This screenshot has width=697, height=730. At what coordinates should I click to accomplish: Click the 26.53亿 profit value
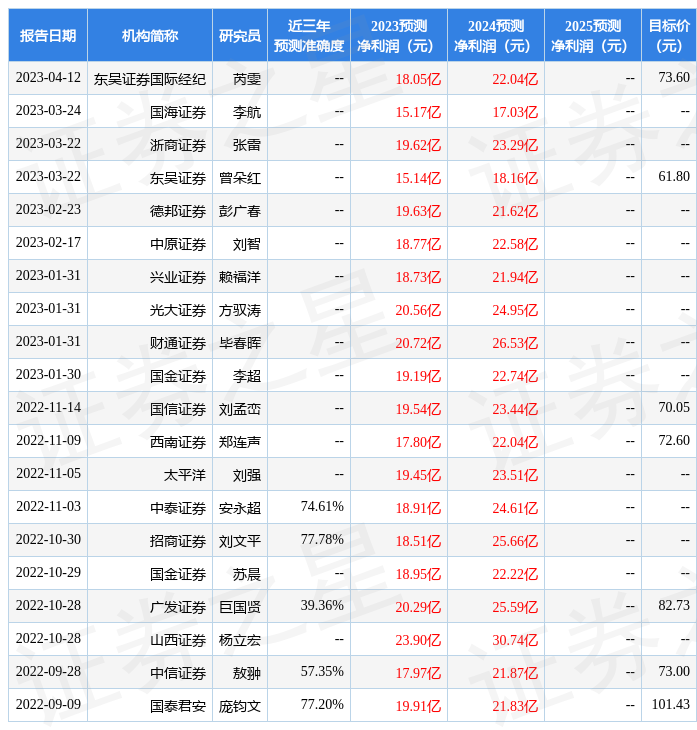point(515,343)
